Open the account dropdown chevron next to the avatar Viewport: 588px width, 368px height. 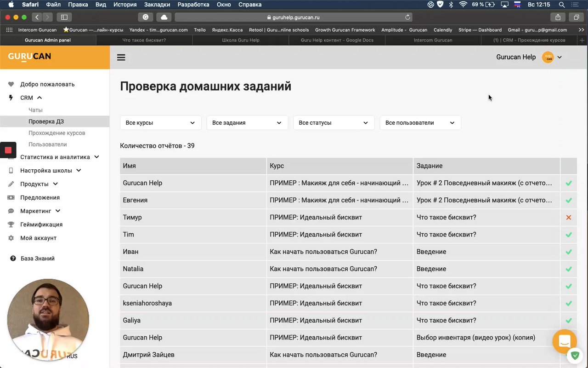click(x=560, y=57)
